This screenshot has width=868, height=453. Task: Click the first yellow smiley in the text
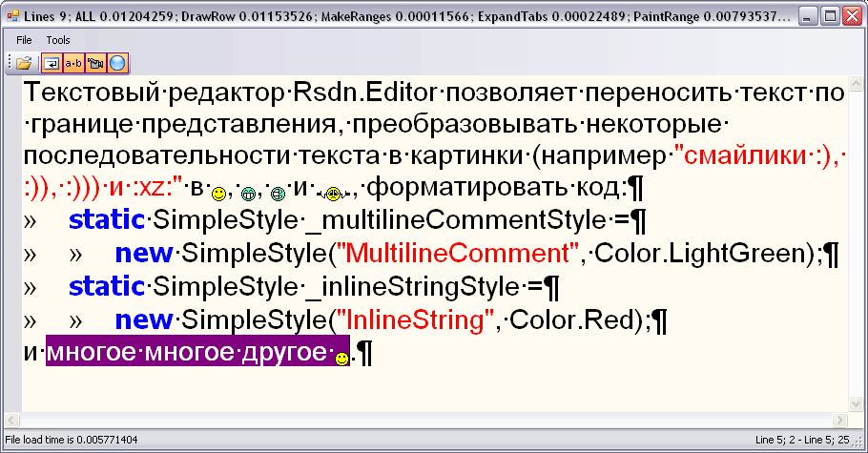tap(218, 194)
